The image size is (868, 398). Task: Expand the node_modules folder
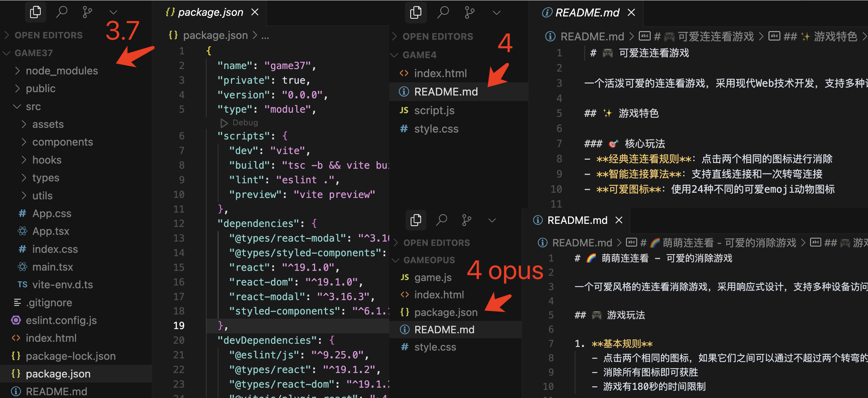coord(62,70)
